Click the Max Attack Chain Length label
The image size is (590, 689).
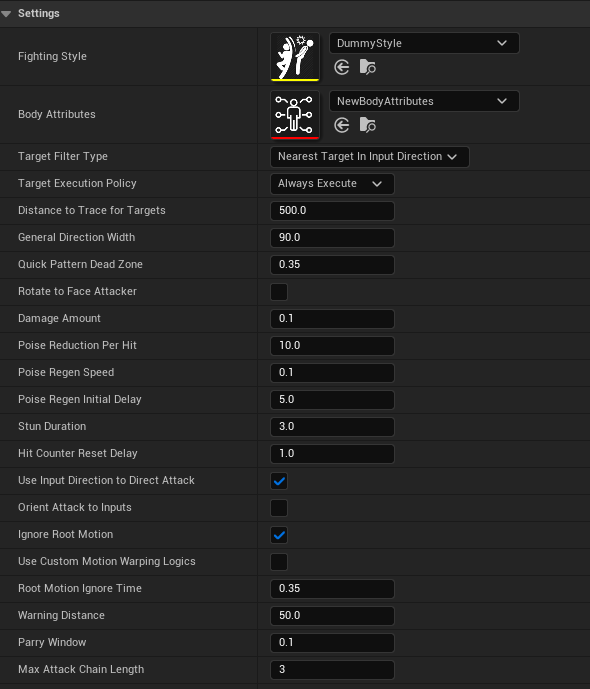[81, 669]
